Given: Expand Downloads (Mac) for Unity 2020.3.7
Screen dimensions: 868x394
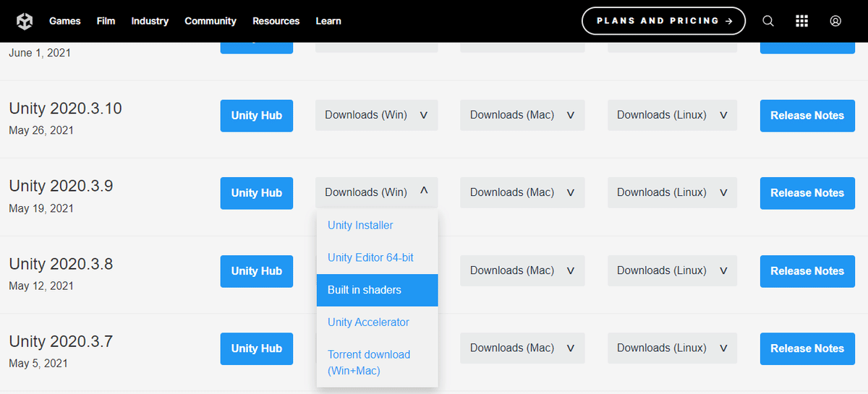Looking at the screenshot, I should [522, 348].
